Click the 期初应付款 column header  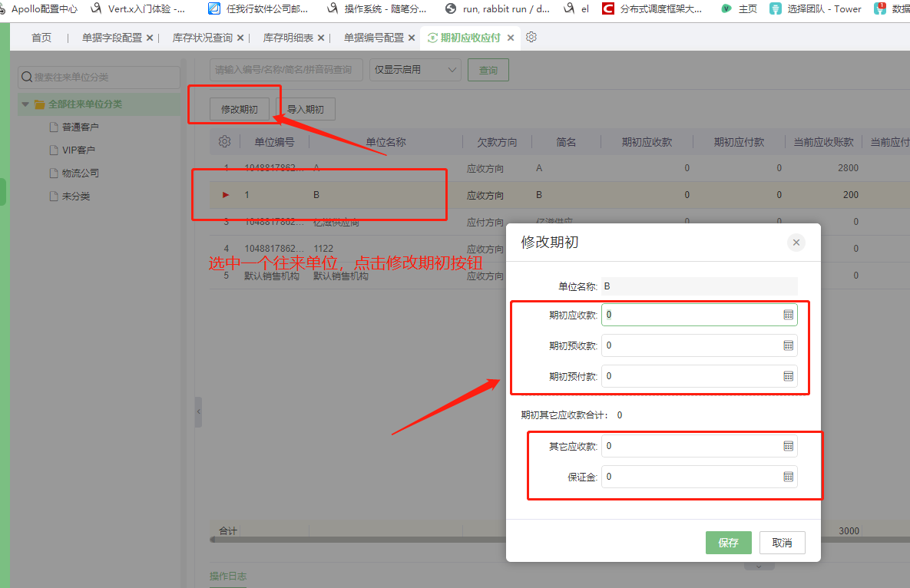[x=739, y=142]
